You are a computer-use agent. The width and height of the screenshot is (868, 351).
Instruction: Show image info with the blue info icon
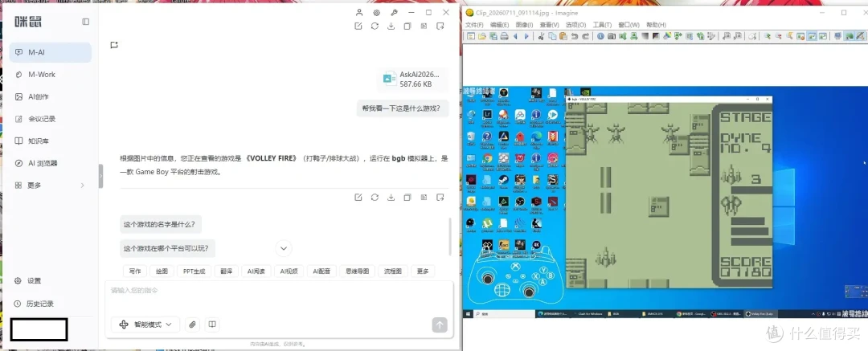pyautogui.click(x=600, y=36)
